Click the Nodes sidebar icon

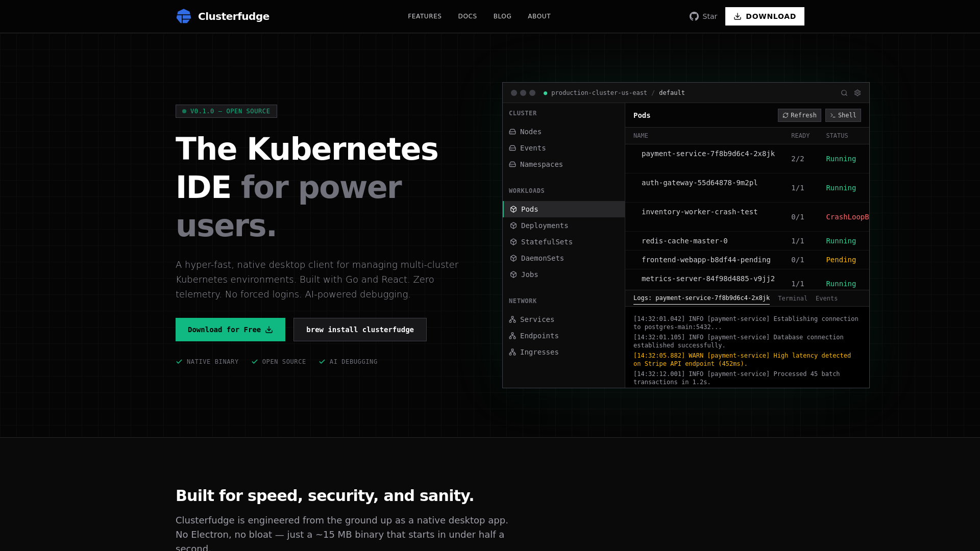click(x=512, y=132)
